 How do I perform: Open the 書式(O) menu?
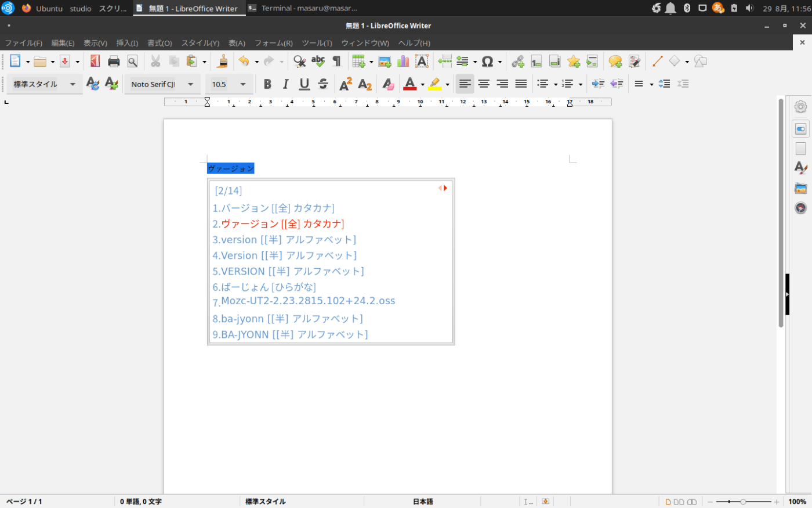159,43
